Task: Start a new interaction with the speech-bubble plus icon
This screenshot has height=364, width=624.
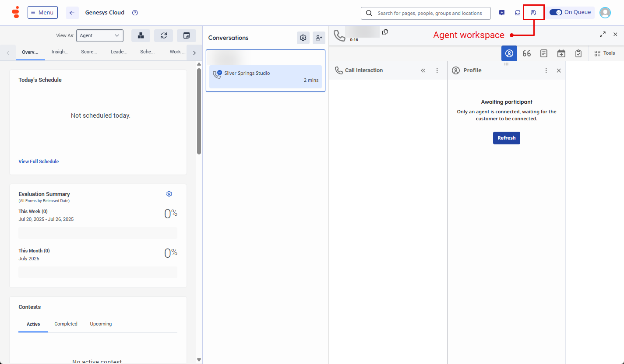Action: 502,12
